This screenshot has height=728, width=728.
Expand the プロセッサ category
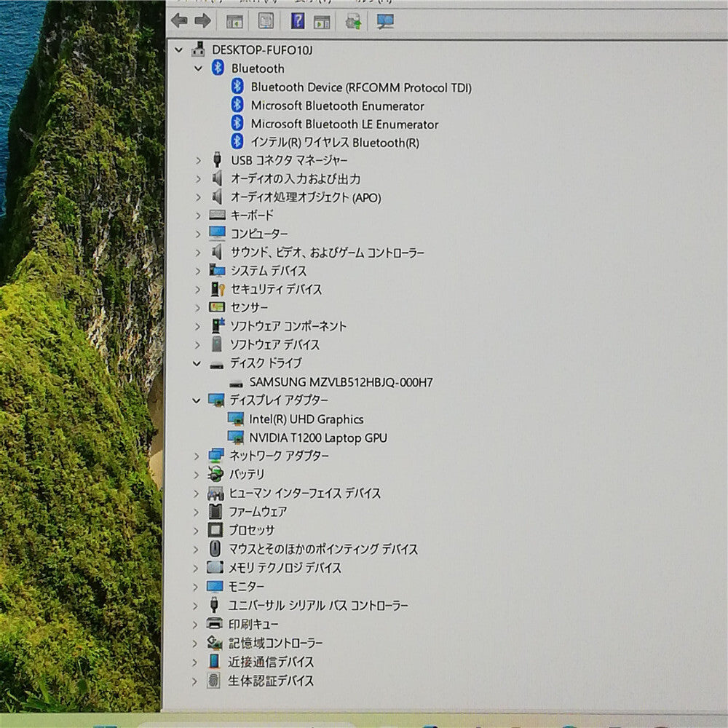pyautogui.click(x=196, y=531)
